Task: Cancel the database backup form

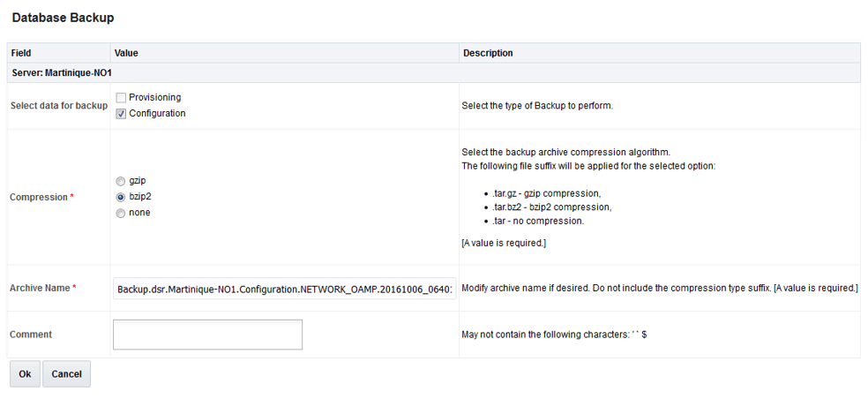Action: [x=66, y=374]
